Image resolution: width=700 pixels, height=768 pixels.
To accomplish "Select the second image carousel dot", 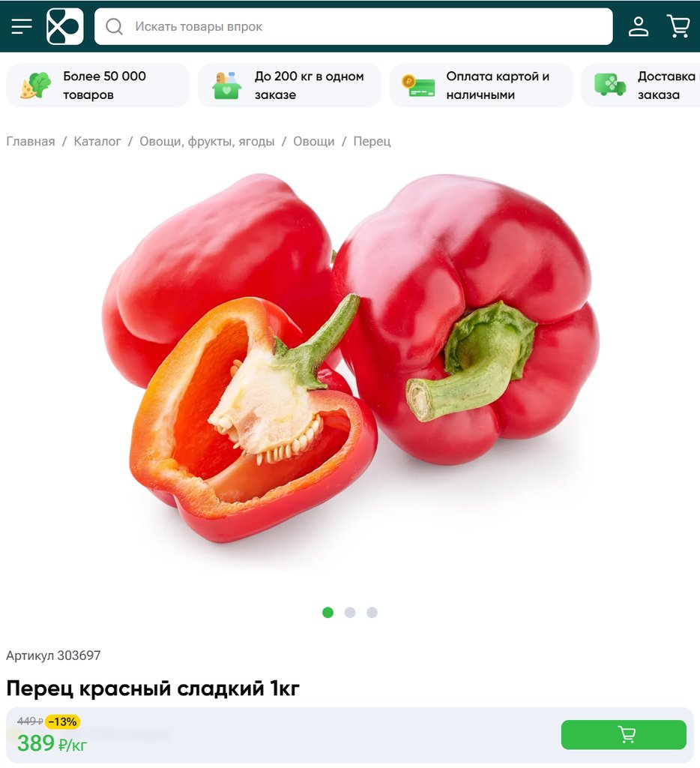I will pyautogui.click(x=350, y=612).
